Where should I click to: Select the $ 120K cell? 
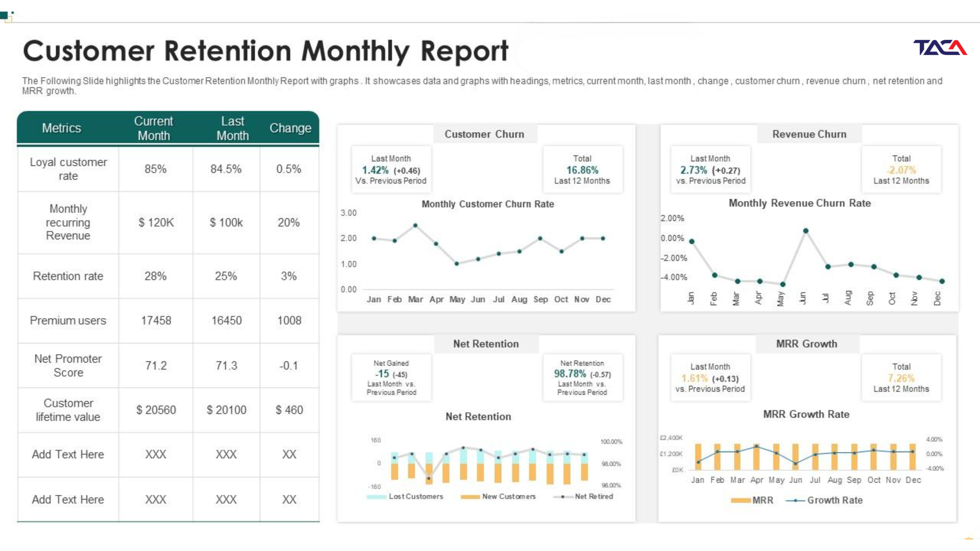coord(156,222)
